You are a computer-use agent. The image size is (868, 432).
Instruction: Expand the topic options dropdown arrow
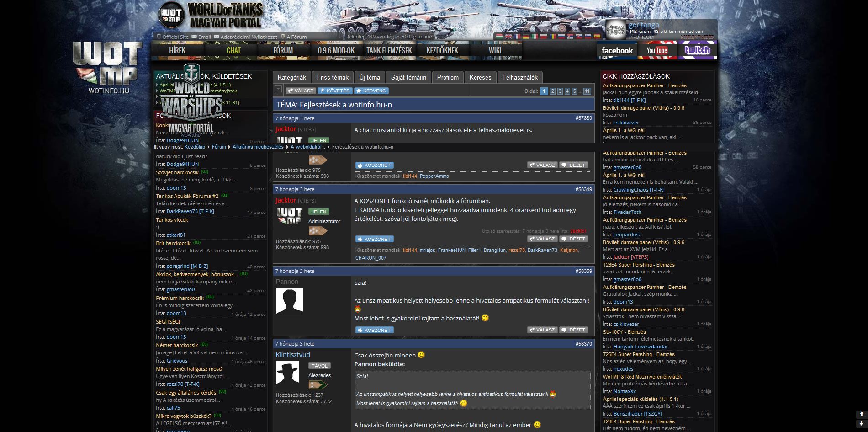tap(278, 89)
